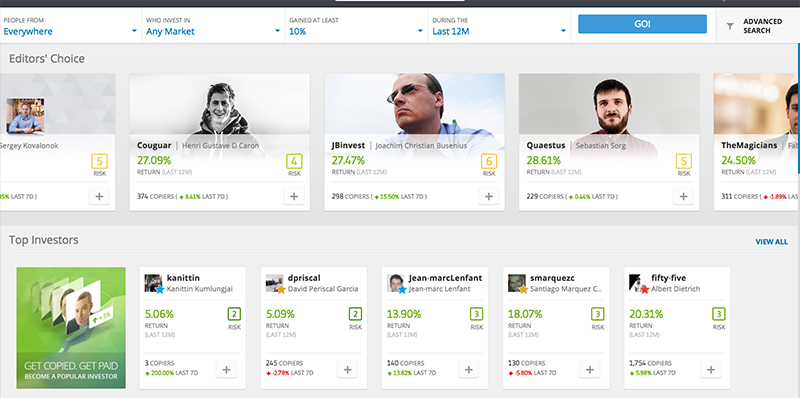Click TheMagicians' 24.50% return value

click(x=738, y=161)
